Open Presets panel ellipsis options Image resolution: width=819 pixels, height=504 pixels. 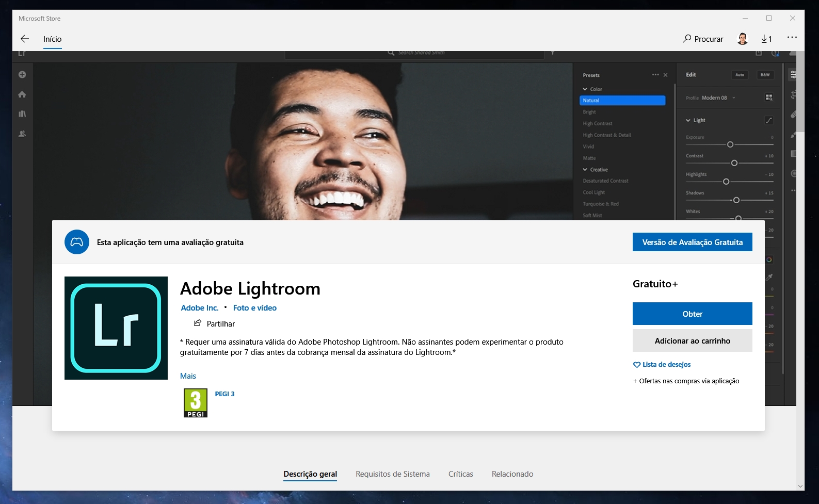tap(655, 75)
